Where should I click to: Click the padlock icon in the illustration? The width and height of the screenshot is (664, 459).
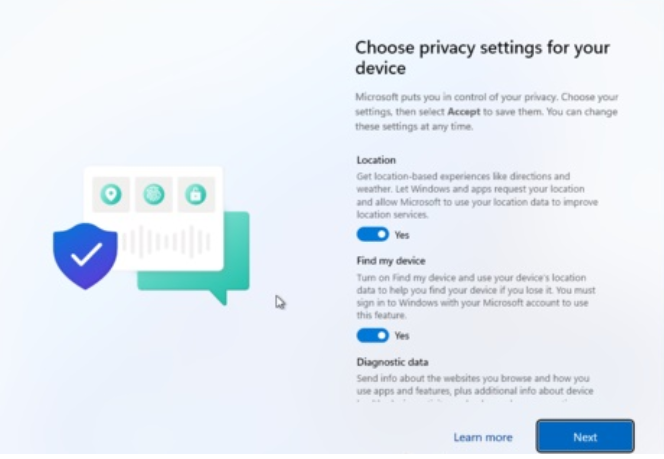(x=196, y=195)
